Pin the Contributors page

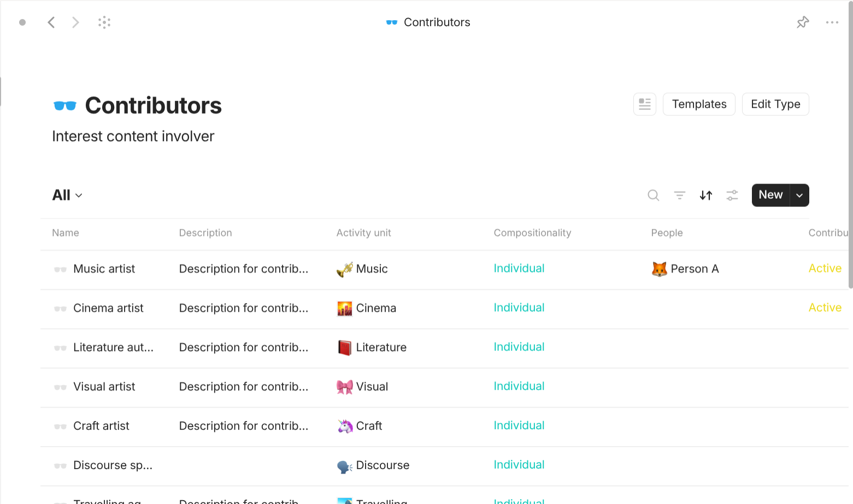pos(803,22)
